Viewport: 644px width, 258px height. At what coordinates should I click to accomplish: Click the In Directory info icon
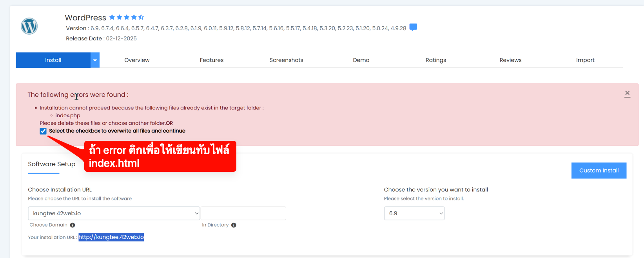[234, 225]
